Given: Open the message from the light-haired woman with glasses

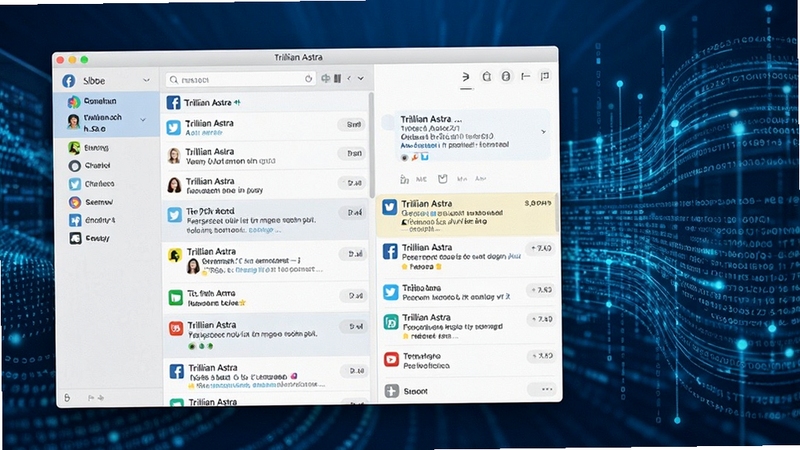Looking at the screenshot, I should tap(265, 156).
